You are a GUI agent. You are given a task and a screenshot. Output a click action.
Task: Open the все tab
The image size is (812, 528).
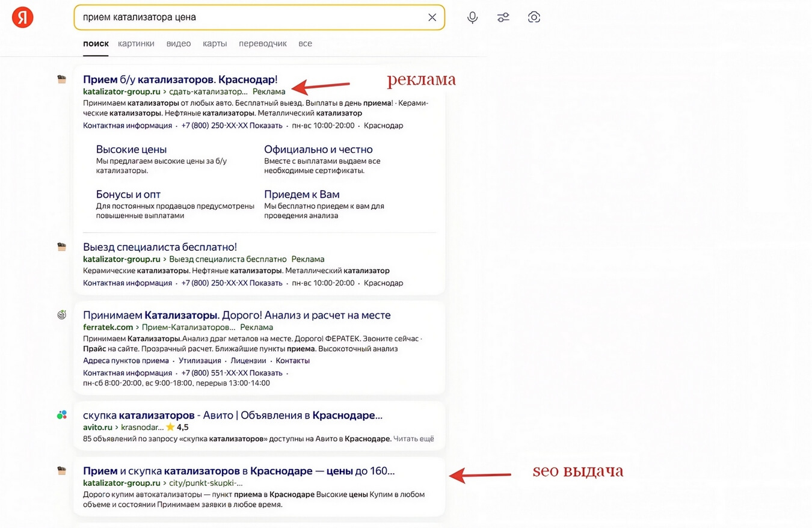(305, 43)
